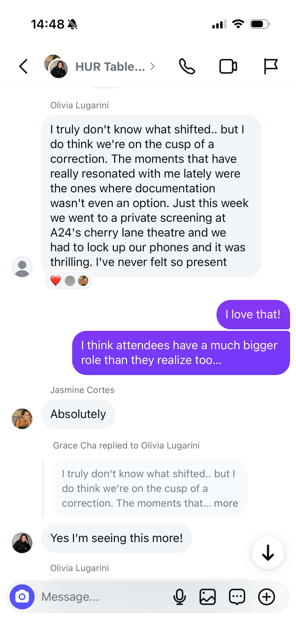Start an audio call with the group
The width and height of the screenshot is (296, 644).
coord(187,67)
